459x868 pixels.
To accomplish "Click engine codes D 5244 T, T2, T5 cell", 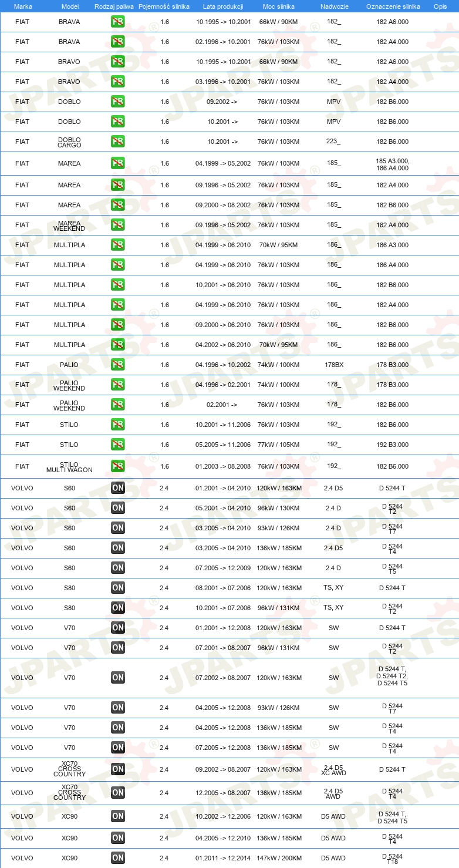I will (x=392, y=676).
